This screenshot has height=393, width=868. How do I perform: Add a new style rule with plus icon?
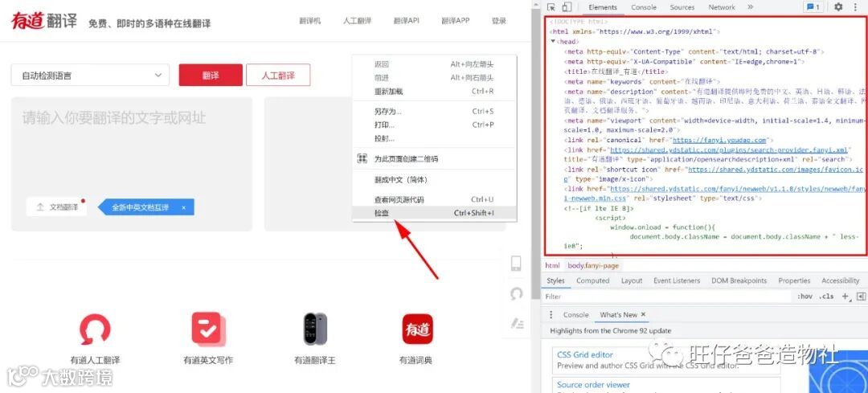pyautogui.click(x=845, y=297)
